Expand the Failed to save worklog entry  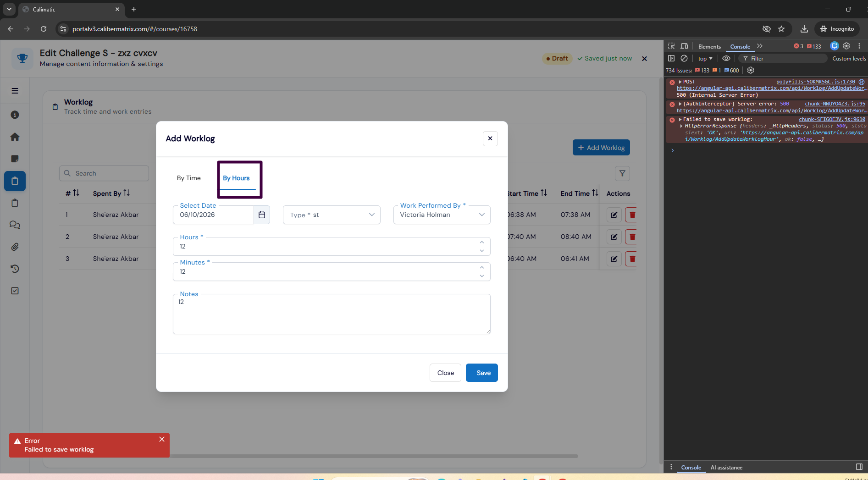click(x=680, y=120)
